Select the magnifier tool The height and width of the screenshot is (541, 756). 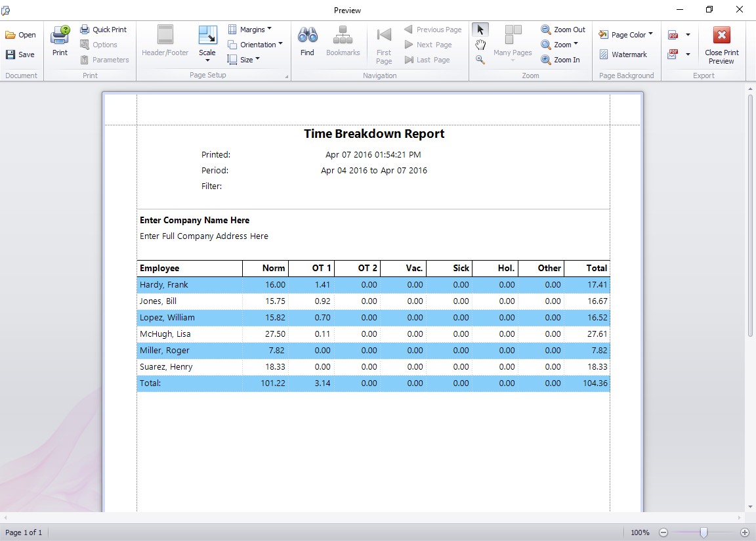click(480, 60)
